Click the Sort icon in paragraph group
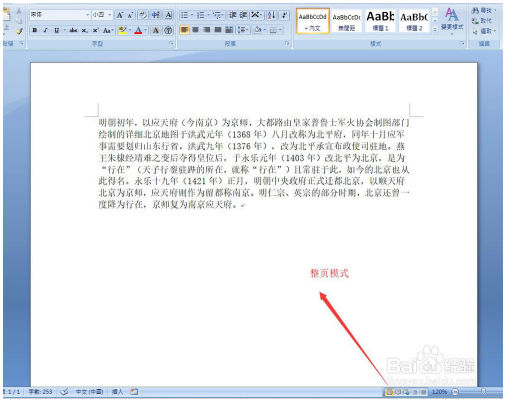The image size is (506, 402). point(272,15)
